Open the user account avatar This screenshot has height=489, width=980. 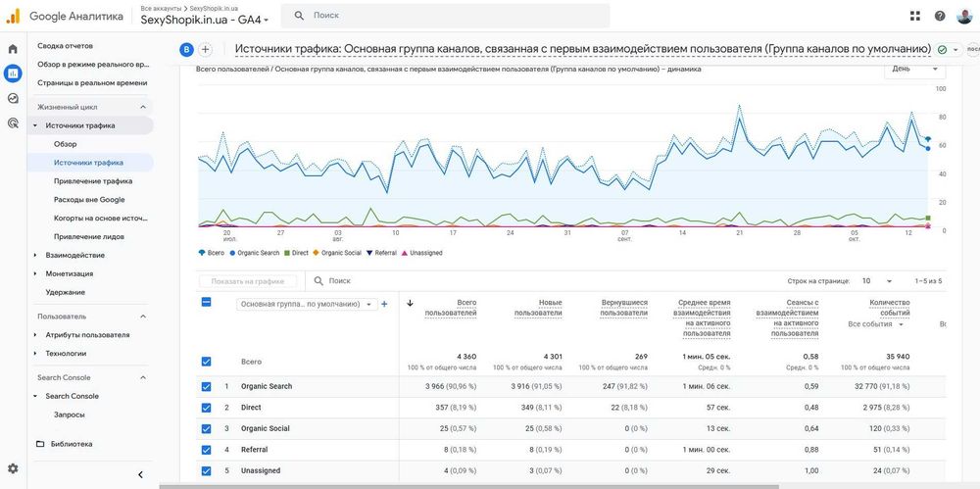pos(964,17)
